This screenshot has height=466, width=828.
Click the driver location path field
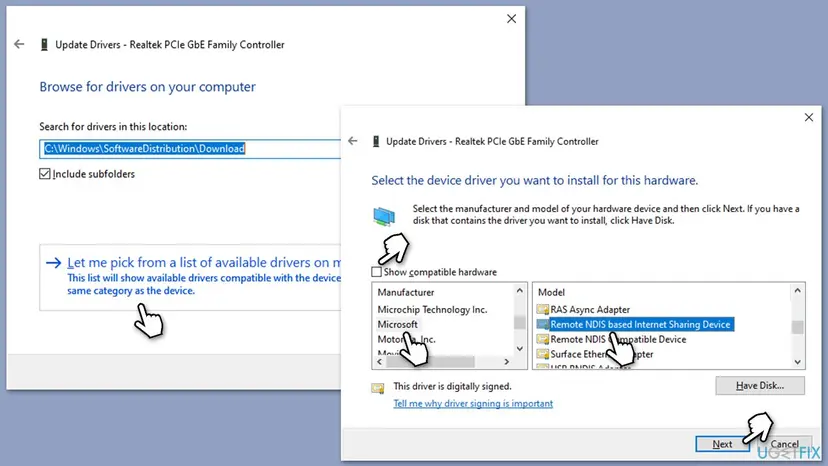[190, 148]
